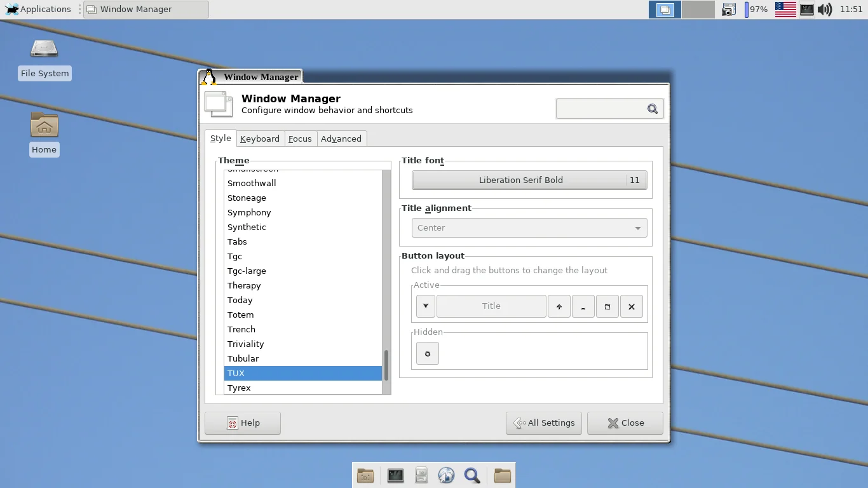Click the Applications menu label
The height and width of the screenshot is (488, 868).
pyautogui.click(x=46, y=10)
